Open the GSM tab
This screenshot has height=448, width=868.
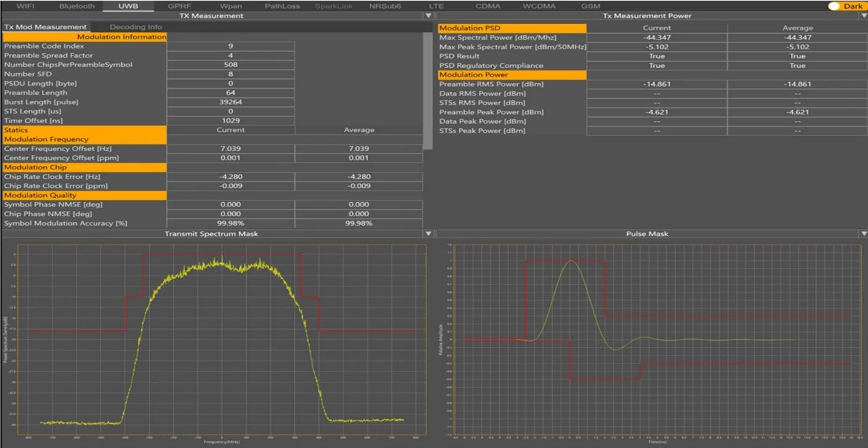590,6
